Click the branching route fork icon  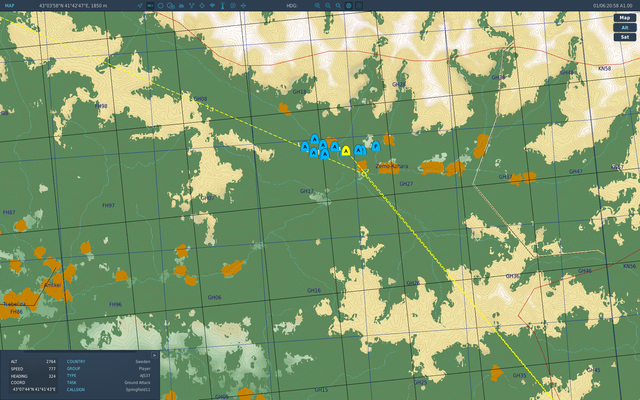[x=191, y=6]
